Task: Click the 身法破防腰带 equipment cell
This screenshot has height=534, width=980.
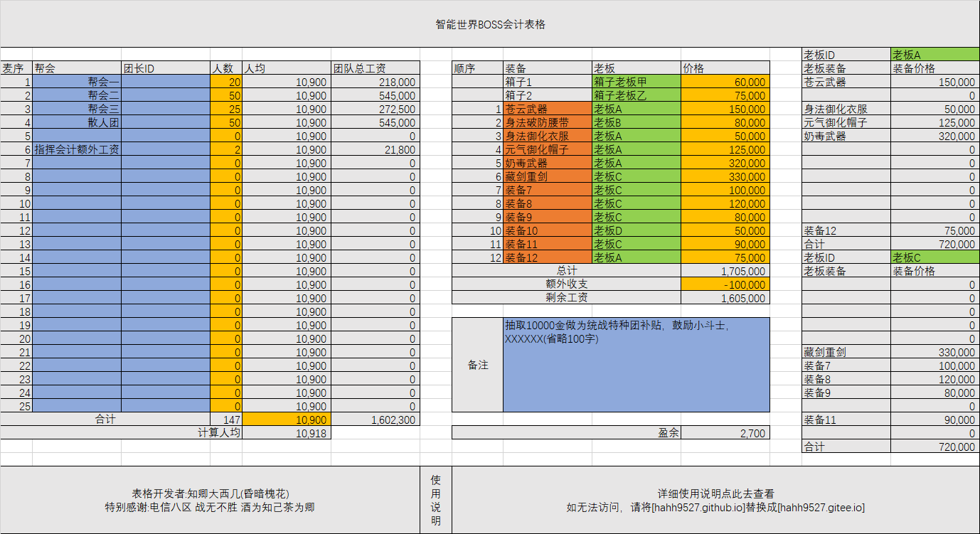Action: 548,123
